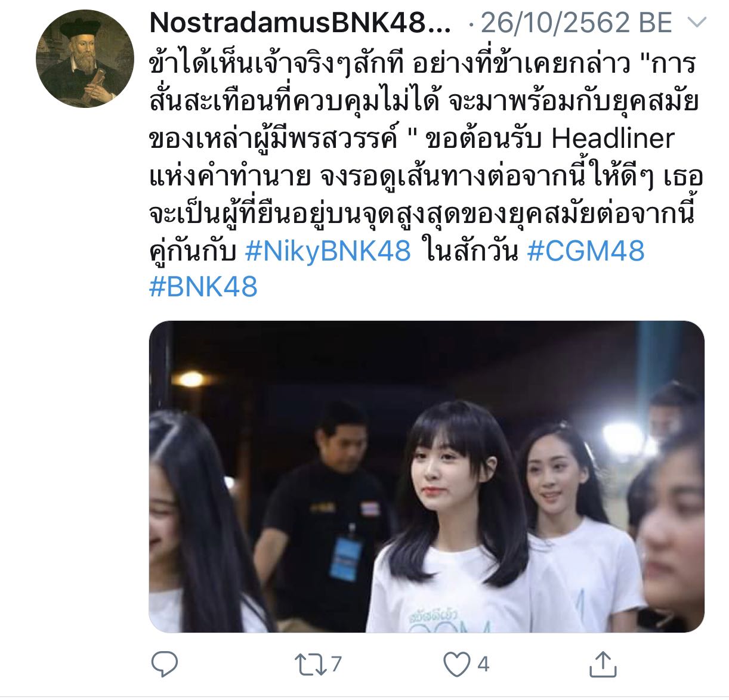Expand the tweet options chevron beside the date
The image size is (729, 700).
[697, 23]
